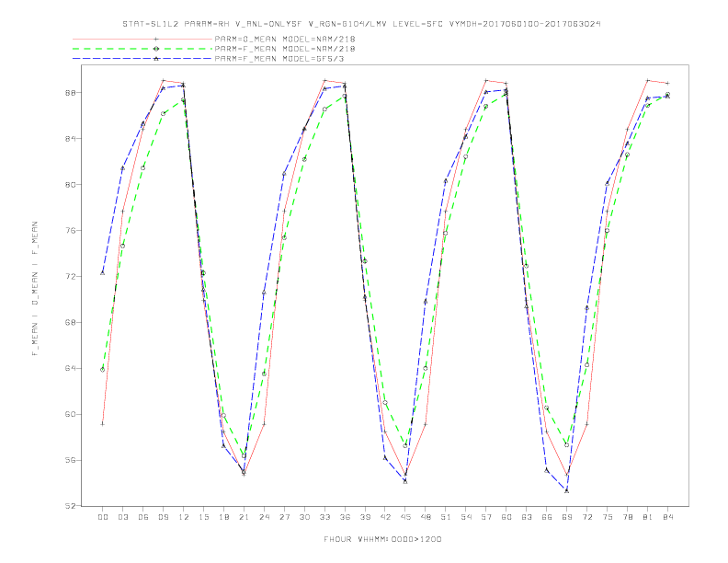Click x-axis tick label 78
The height and width of the screenshot is (563, 728).
[628, 517]
